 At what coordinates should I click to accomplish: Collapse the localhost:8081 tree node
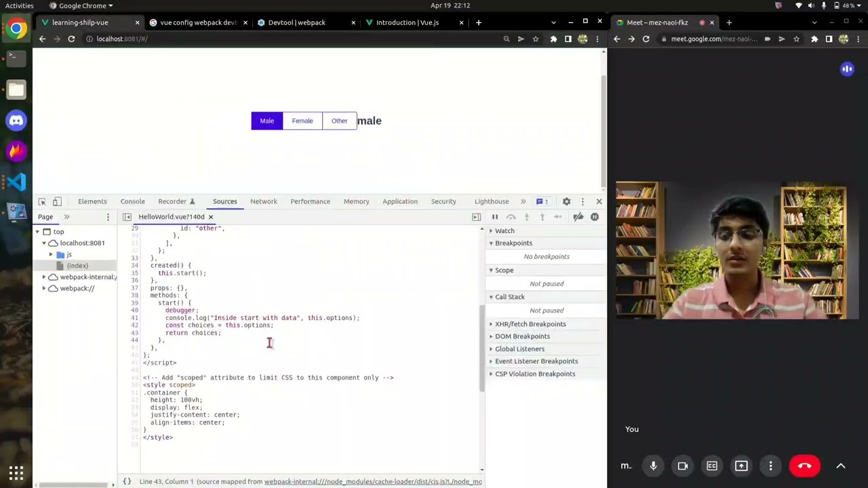44,243
